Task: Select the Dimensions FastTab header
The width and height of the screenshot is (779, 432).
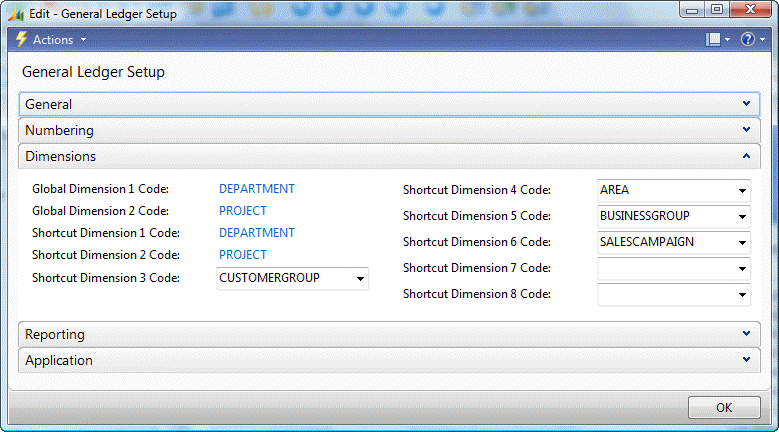Action: 390,156
